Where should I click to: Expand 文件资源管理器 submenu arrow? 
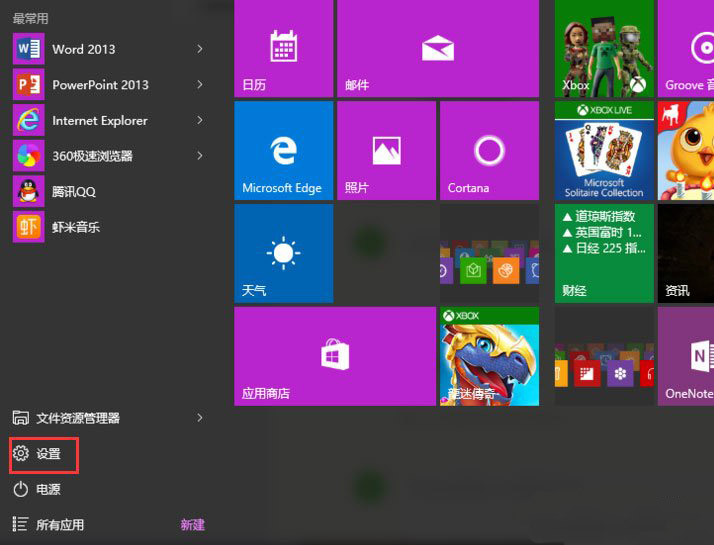[x=200, y=418]
